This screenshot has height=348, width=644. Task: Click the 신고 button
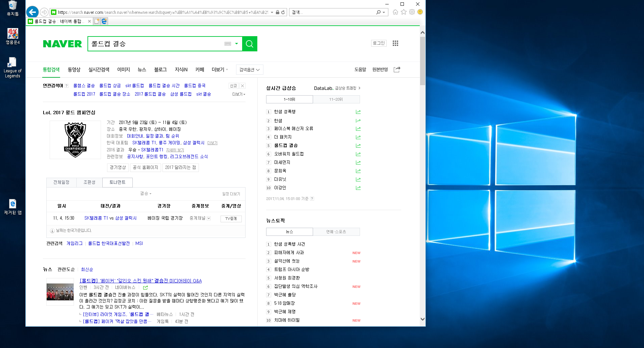[x=234, y=86]
